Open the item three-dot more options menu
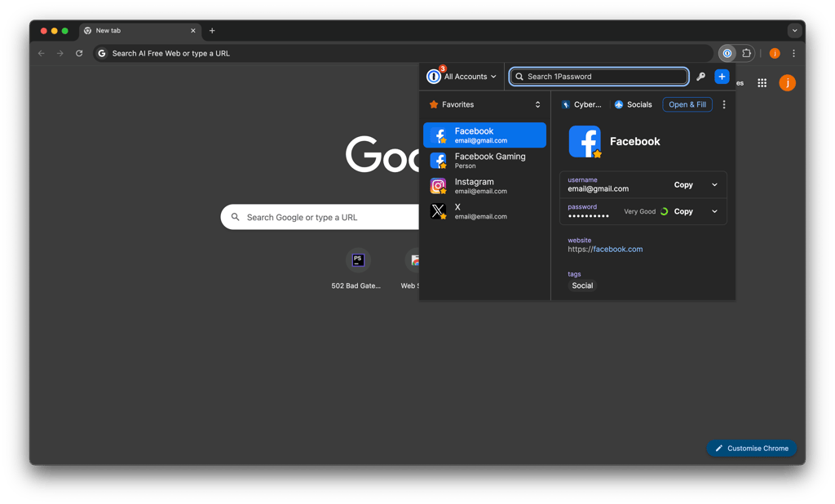This screenshot has height=504, width=835. (724, 104)
